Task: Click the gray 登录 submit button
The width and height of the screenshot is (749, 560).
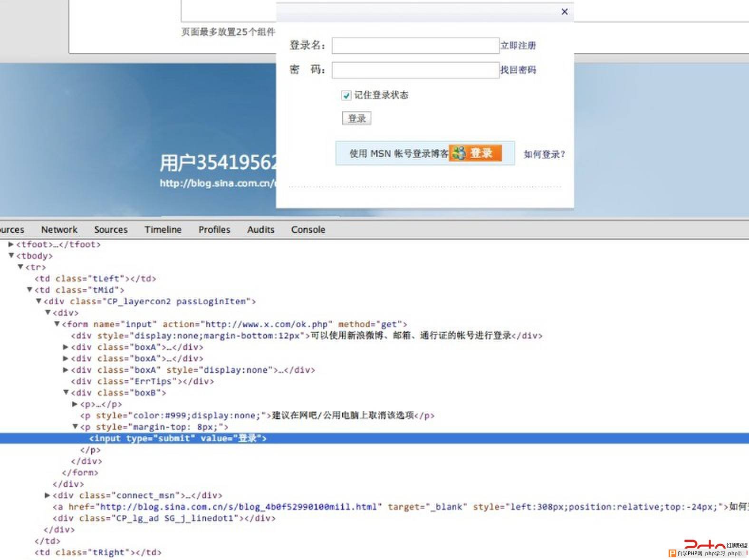Action: pyautogui.click(x=356, y=118)
